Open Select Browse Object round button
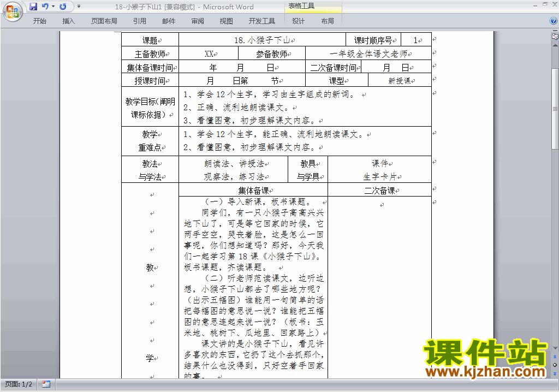This screenshot has height=392, width=559. point(555,365)
